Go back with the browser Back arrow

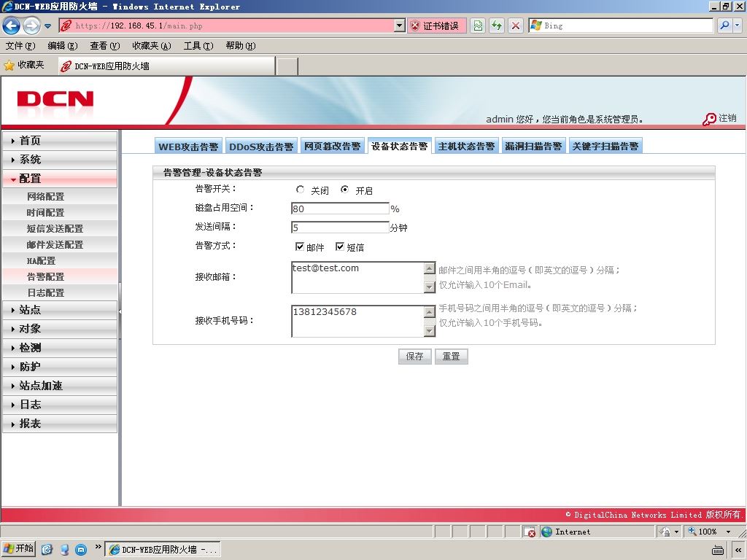(12, 26)
